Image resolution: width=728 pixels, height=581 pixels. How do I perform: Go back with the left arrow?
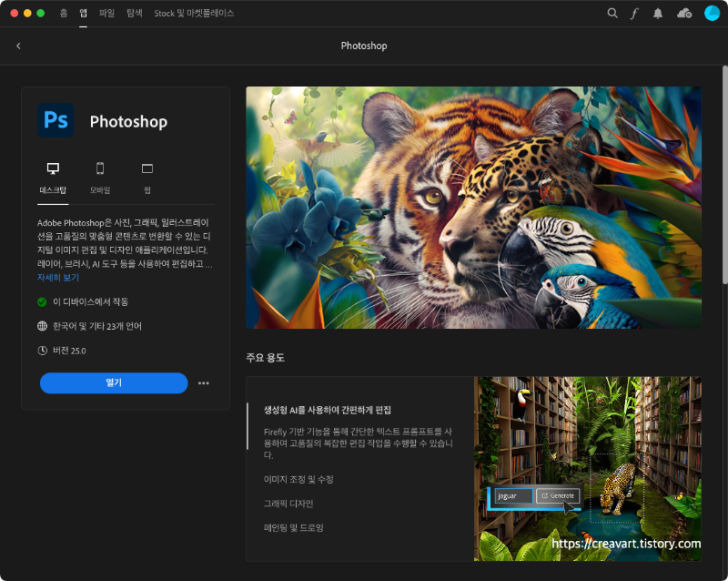pos(18,46)
